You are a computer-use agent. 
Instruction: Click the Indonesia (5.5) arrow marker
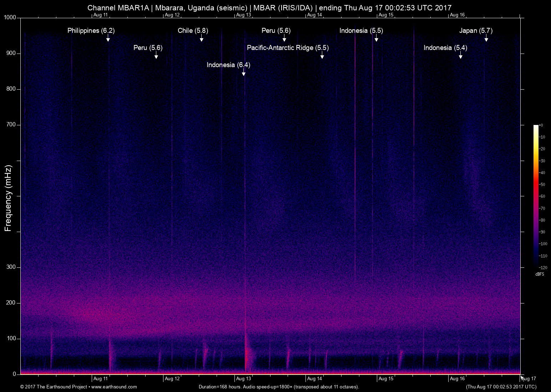tap(377, 39)
